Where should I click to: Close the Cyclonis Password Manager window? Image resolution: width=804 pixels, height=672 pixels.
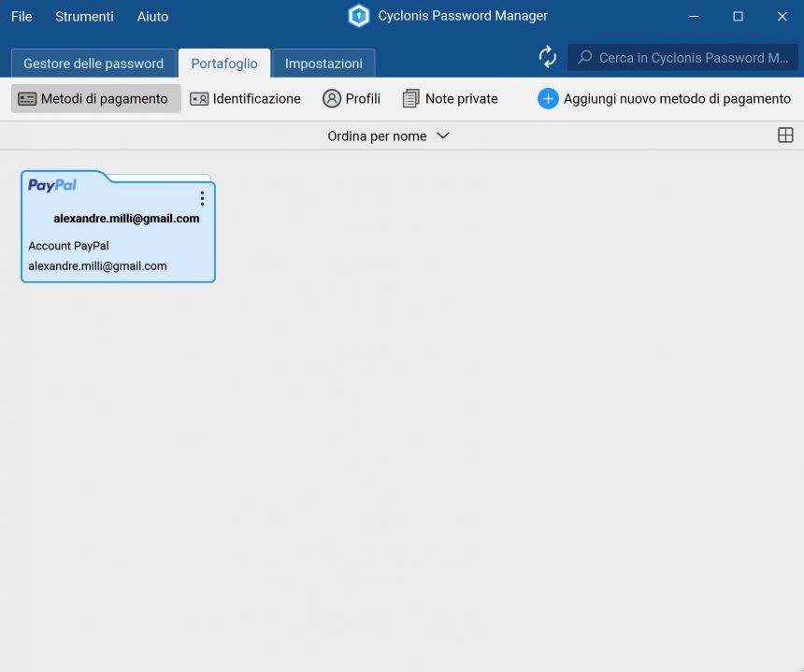click(x=782, y=17)
